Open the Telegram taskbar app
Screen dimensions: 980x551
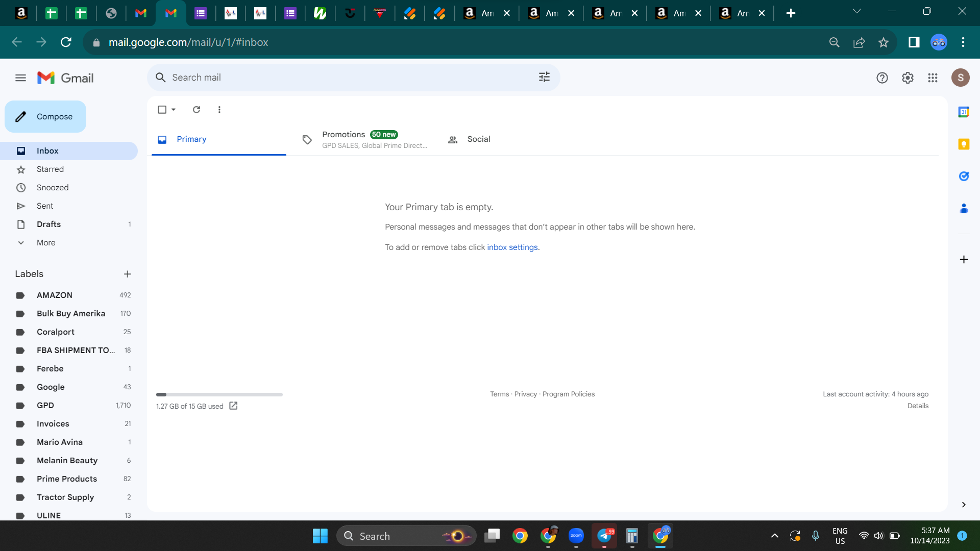[x=604, y=536]
